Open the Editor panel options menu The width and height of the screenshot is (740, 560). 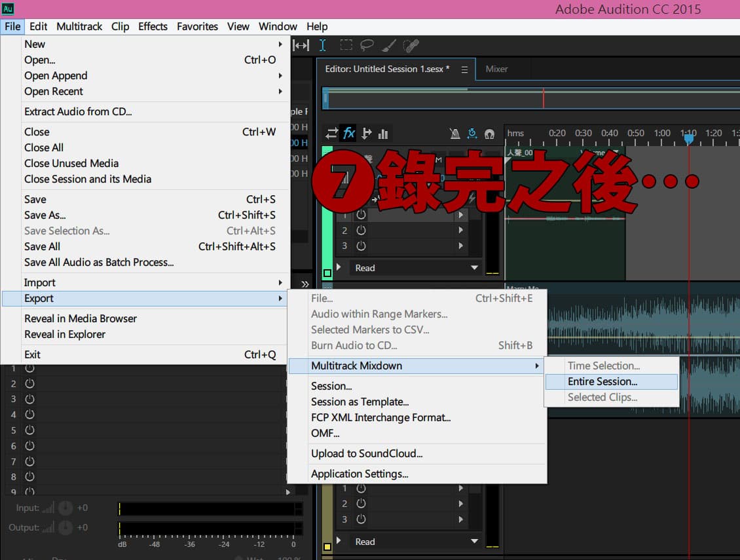point(464,69)
